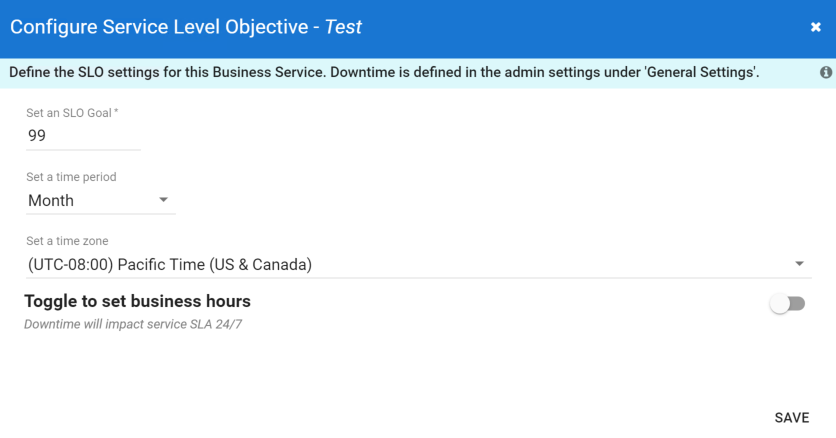Open the Month time period dropdown
This screenshot has height=438, width=836.
click(90, 201)
